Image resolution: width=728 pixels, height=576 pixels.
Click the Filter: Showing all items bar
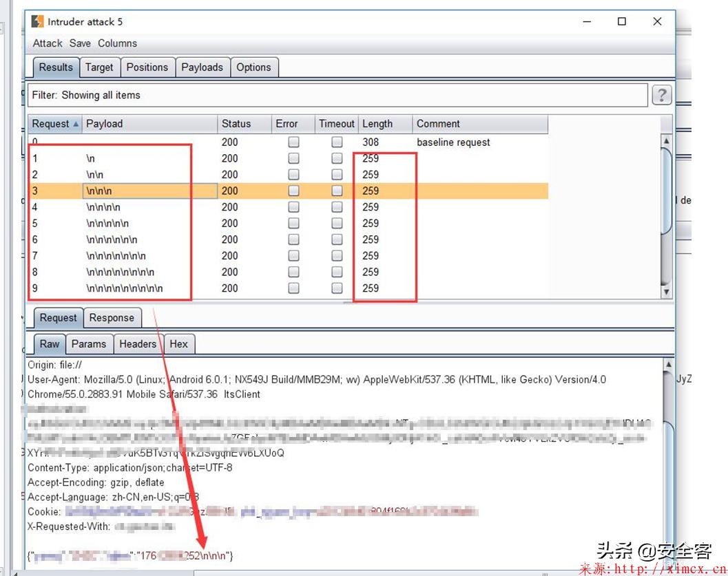pyautogui.click(x=337, y=95)
